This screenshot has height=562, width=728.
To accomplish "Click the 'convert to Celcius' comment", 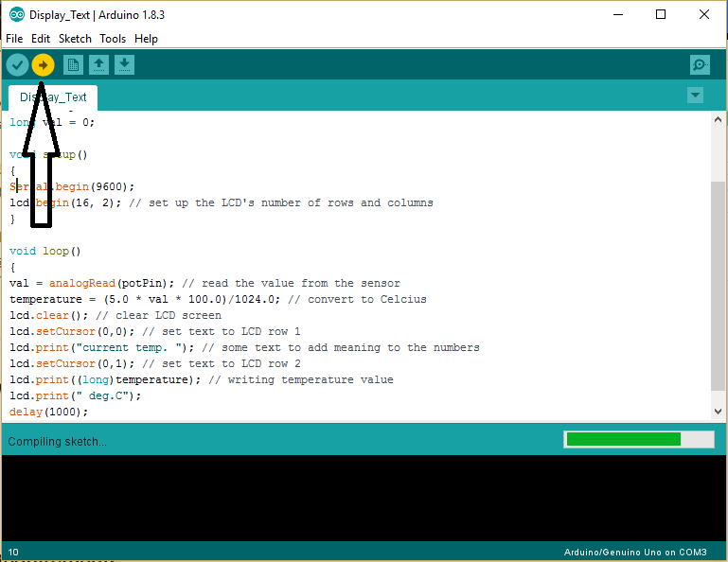I will 357,299.
